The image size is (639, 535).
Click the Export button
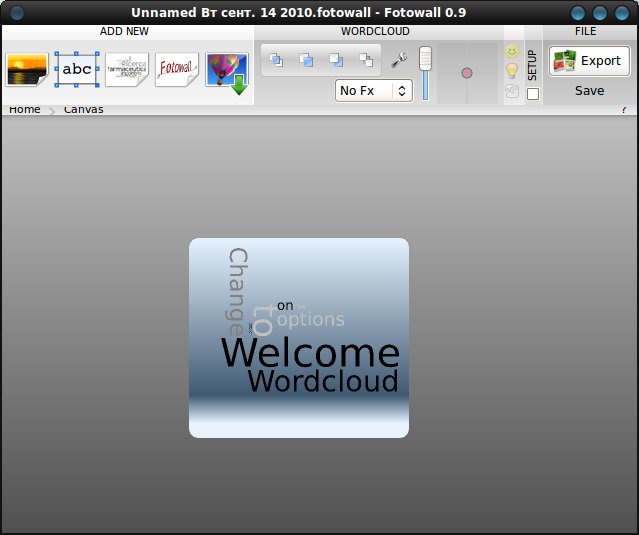589,61
